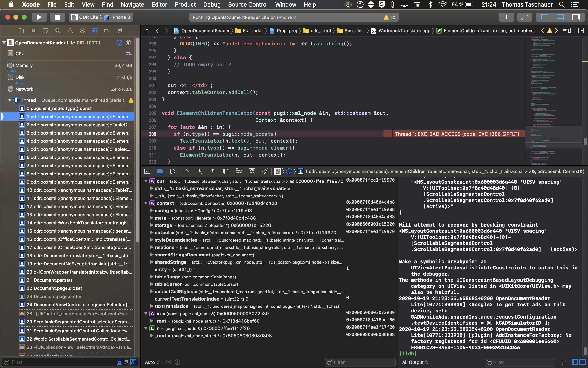Open related items grid icon

point(147,31)
